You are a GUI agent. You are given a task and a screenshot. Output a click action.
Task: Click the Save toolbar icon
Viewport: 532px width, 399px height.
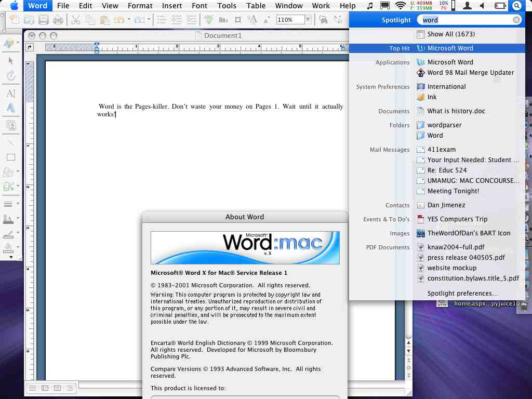pos(44,20)
